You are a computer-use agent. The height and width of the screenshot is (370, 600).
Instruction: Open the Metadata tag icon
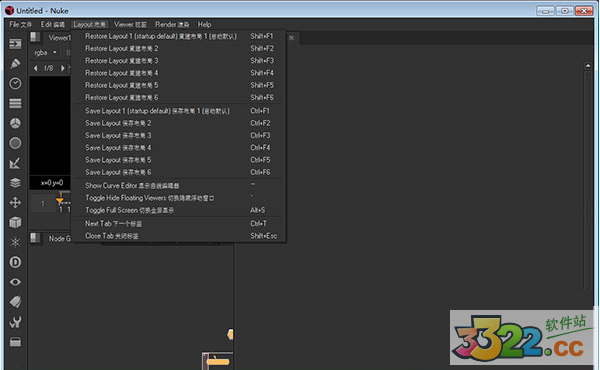[x=15, y=302]
